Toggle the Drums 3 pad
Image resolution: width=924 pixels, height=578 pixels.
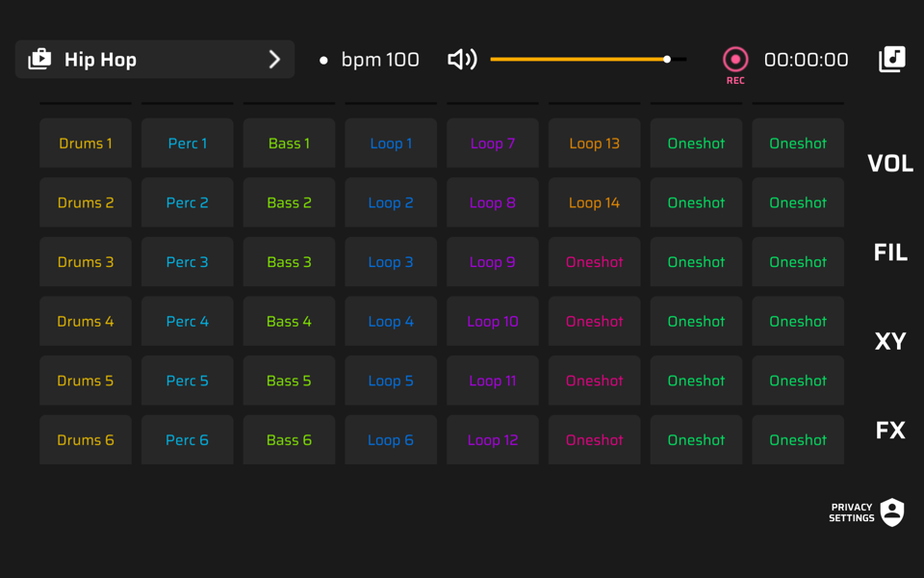pos(86,262)
